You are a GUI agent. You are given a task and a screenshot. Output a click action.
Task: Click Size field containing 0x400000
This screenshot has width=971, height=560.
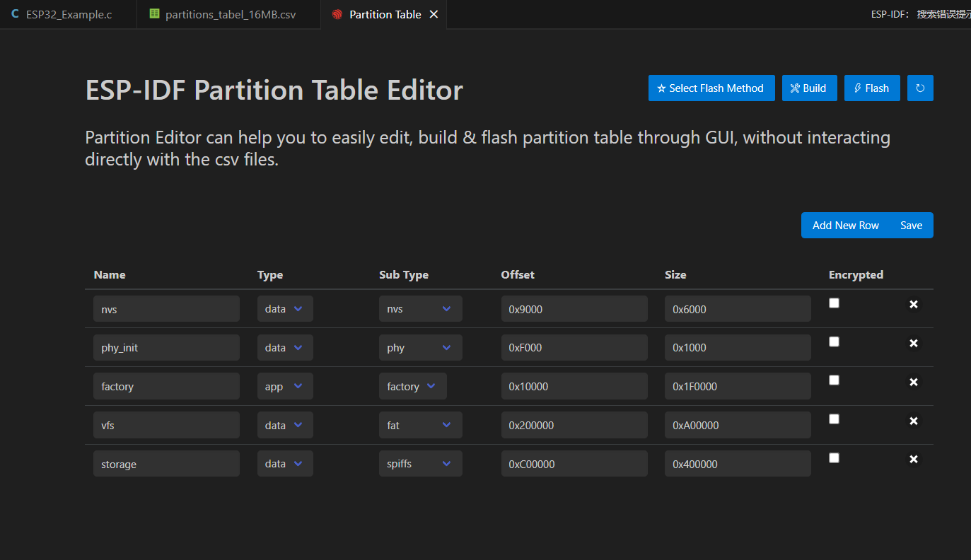[x=738, y=464]
